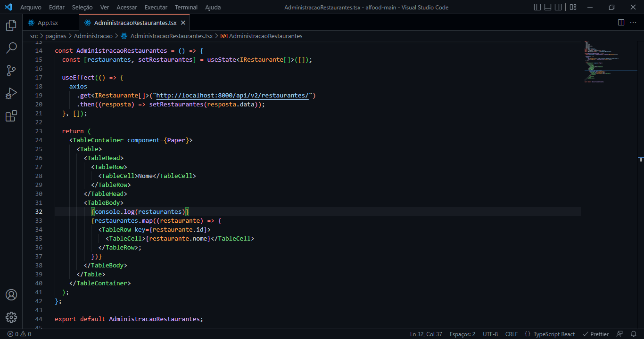644x339 pixels.
Task: Open the Manage gear menu
Action: coord(11,317)
